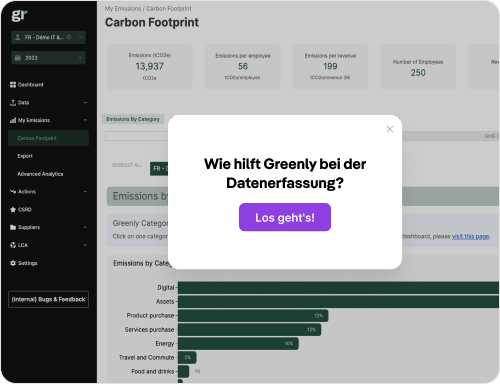Image resolution: width=500 pixels, height=384 pixels.
Task: Open the 2022 year dropdown
Action: (48, 58)
